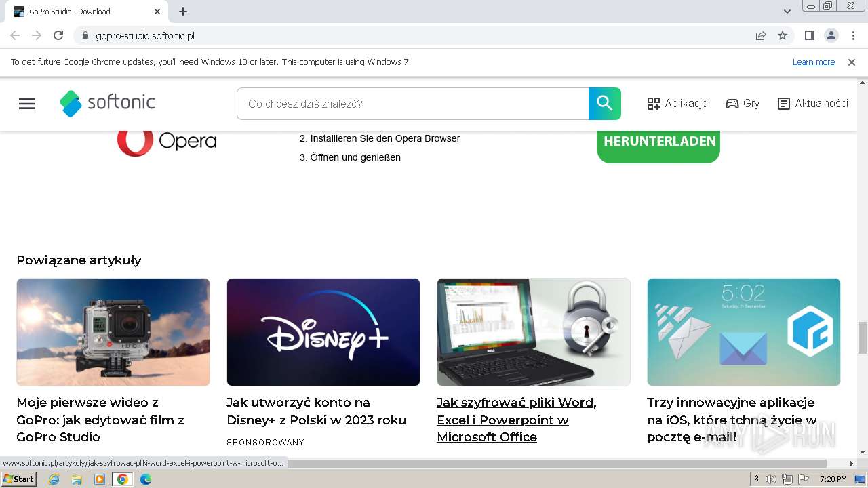The image size is (868, 488).
Task: Switch to Chrome in the taskbar
Action: click(122, 479)
